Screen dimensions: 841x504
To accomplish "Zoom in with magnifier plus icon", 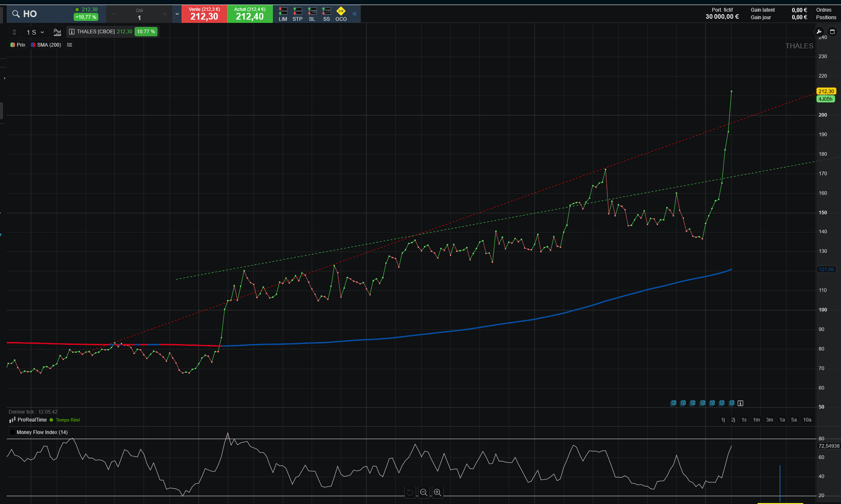I will 437,492.
